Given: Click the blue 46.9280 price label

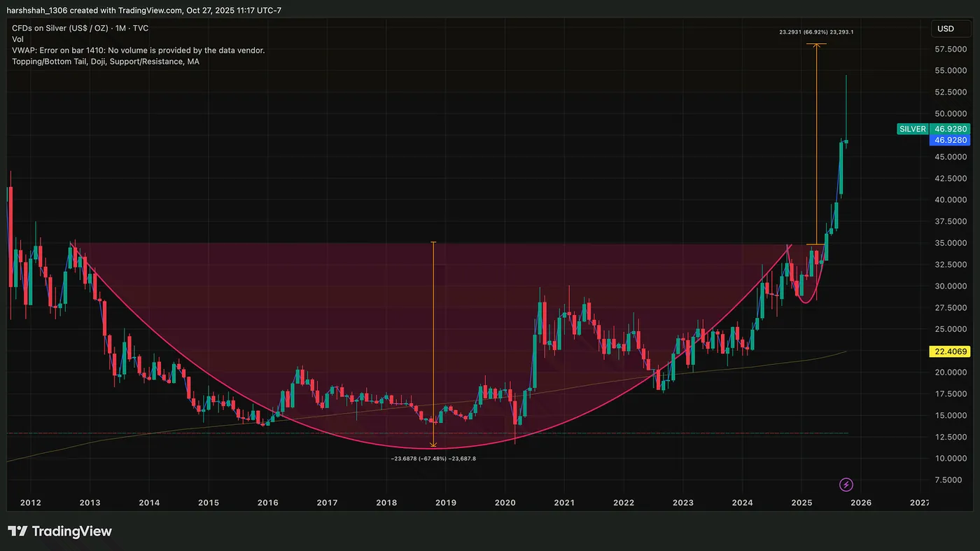Looking at the screenshot, I should [x=950, y=140].
